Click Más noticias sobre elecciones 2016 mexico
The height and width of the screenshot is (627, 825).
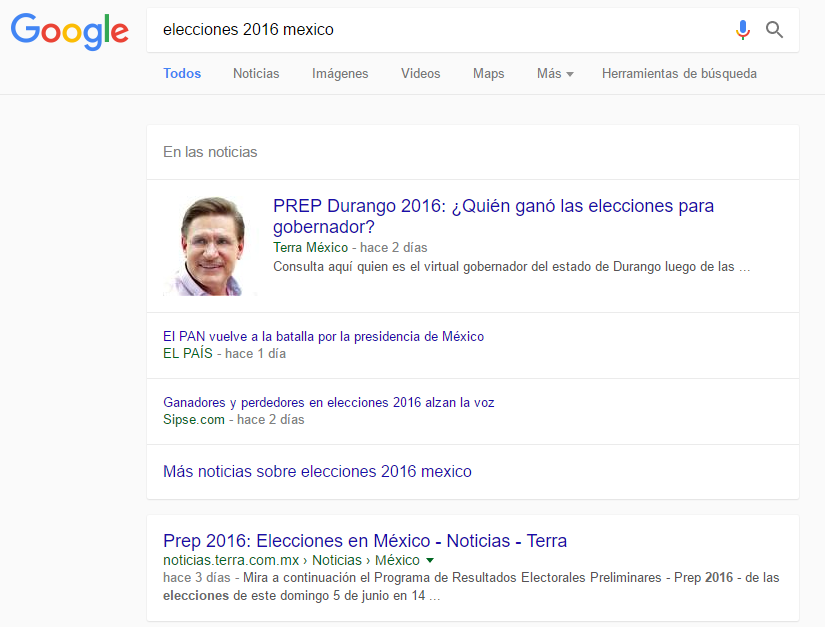coord(317,471)
